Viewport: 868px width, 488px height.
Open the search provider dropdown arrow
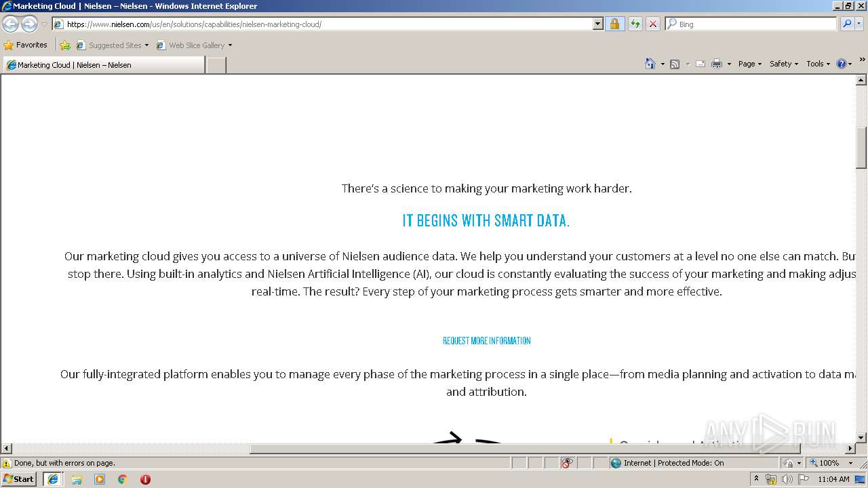click(859, 24)
